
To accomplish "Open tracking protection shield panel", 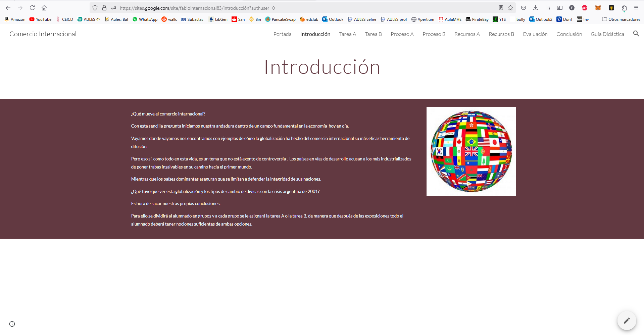I will point(95,8).
